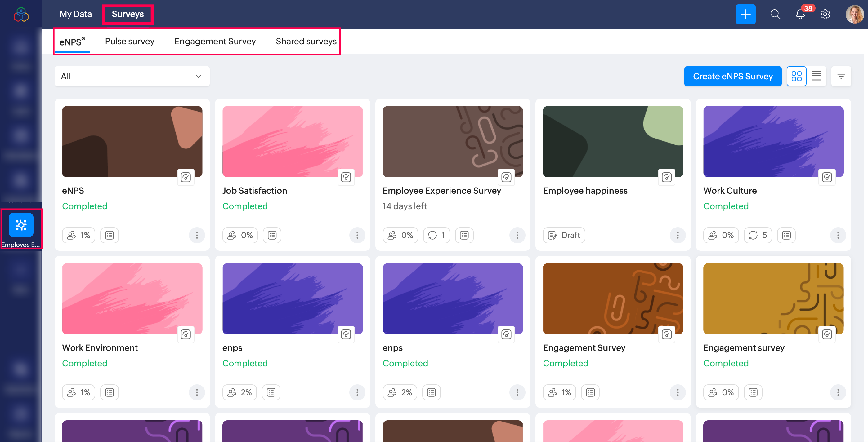The image size is (868, 442).
Task: Switch to list view layout
Action: coord(817,77)
